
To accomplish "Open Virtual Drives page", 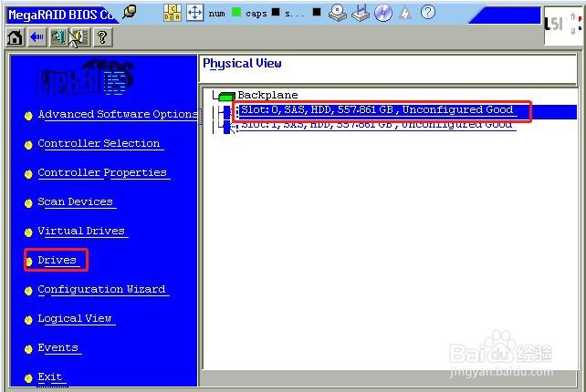I will (81, 231).
